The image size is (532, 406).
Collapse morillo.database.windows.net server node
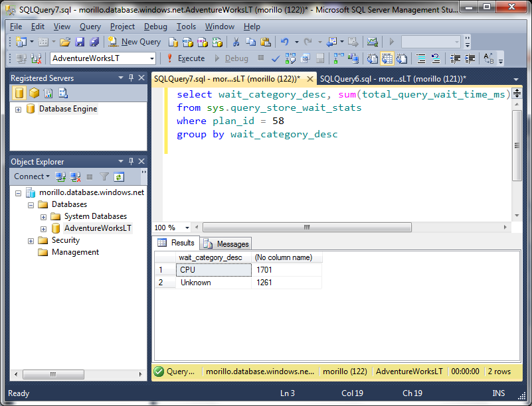tap(19, 193)
